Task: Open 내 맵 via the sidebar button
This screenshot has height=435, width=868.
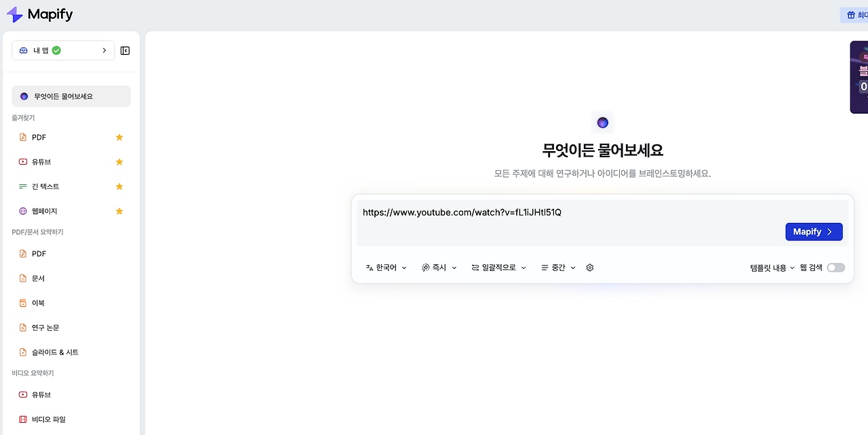Action: [x=63, y=50]
